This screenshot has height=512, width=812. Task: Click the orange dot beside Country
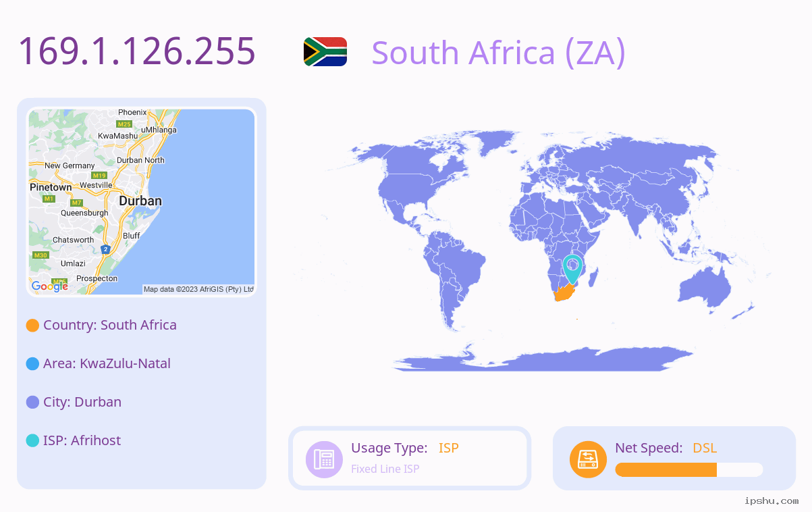(32, 326)
